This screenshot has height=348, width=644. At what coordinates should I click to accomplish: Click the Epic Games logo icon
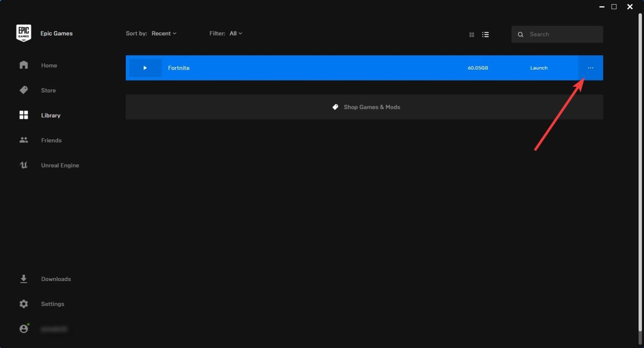[x=23, y=33]
